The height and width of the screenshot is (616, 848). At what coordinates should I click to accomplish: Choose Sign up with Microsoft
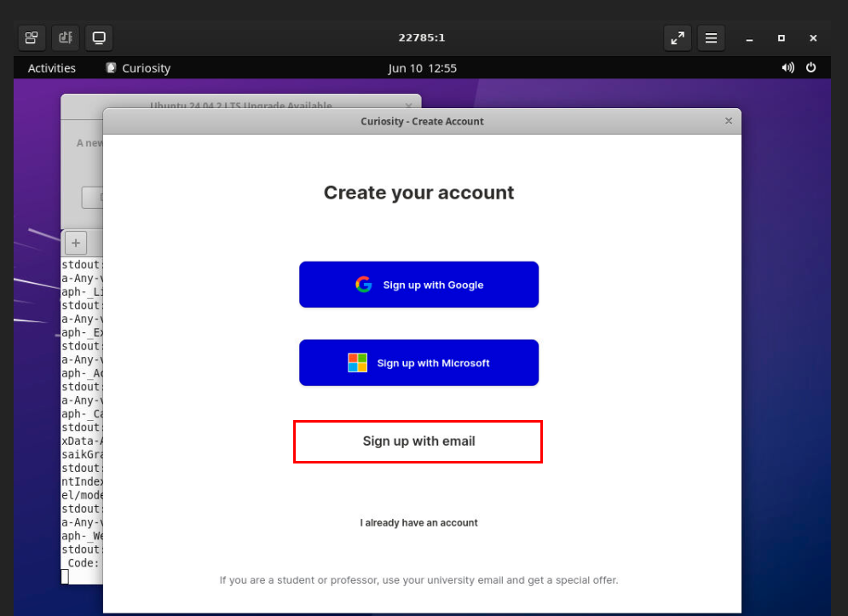pos(418,363)
